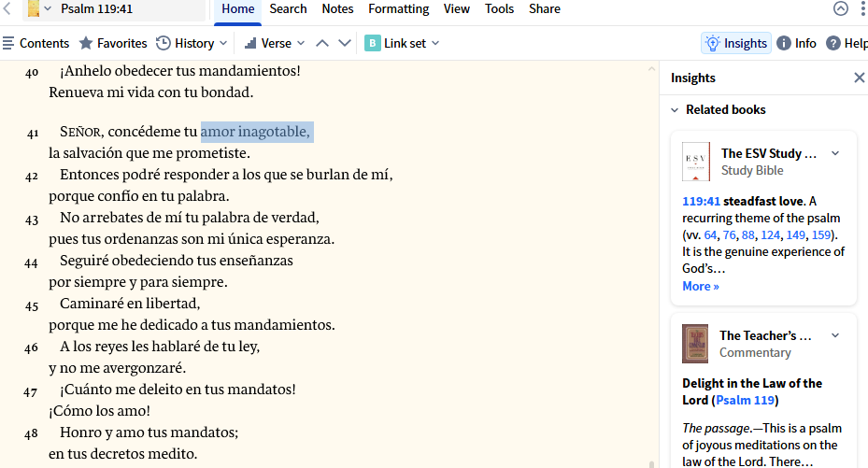
Task: Open the Contents list
Action: tap(36, 43)
